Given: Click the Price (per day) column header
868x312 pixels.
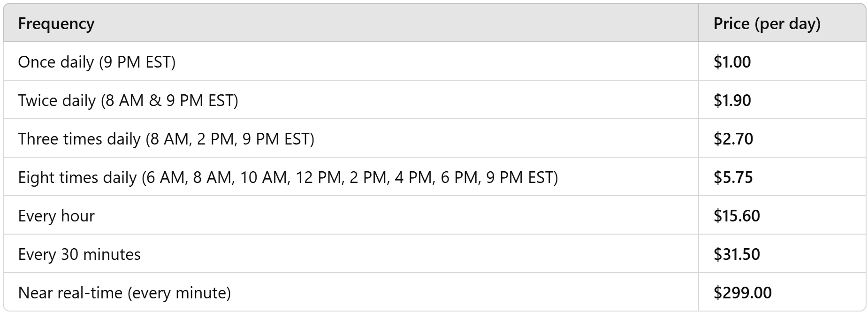Looking at the screenshot, I should pyautogui.click(x=767, y=23).
